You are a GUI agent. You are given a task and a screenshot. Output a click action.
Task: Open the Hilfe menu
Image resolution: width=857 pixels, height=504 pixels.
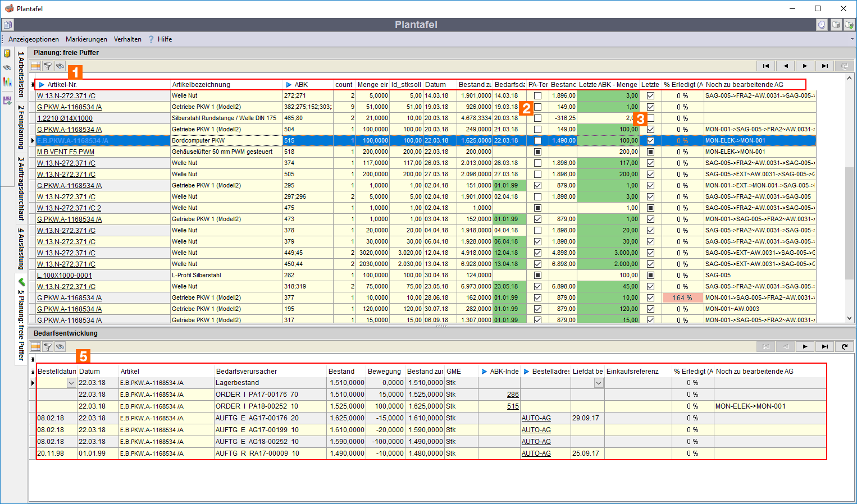[x=160, y=39]
